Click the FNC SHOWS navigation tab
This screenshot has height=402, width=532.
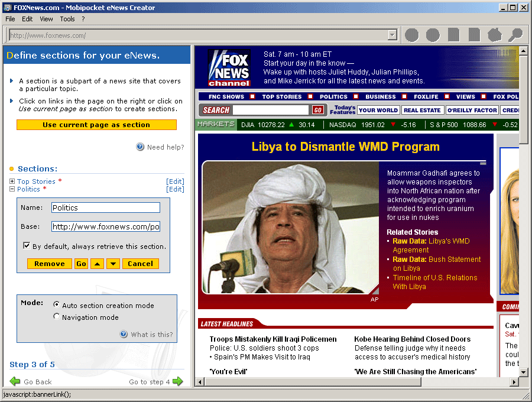[x=226, y=97]
